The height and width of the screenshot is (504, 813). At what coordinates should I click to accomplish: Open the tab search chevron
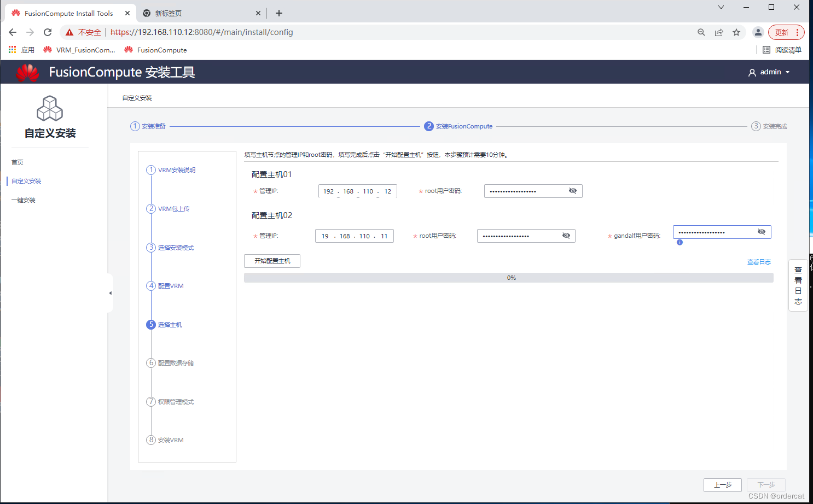[x=721, y=7]
